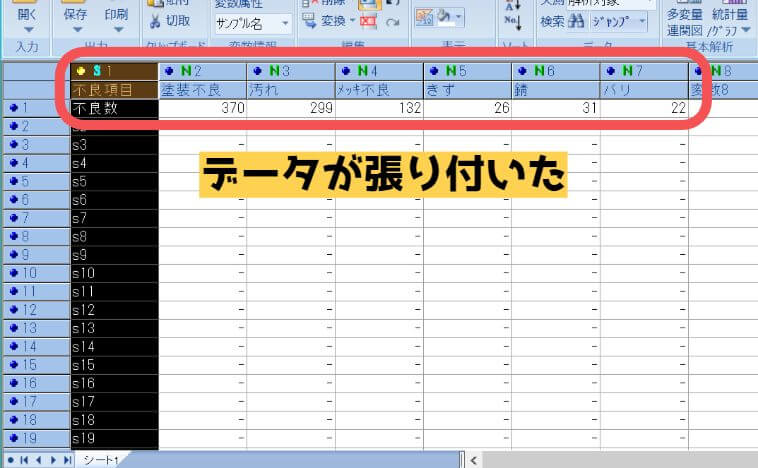Select column header N3
Screen dimensions: 758x468
(291, 71)
